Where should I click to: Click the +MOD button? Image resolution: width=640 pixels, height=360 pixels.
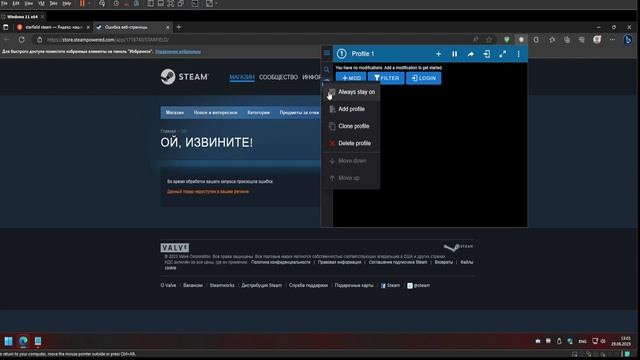tap(351, 78)
